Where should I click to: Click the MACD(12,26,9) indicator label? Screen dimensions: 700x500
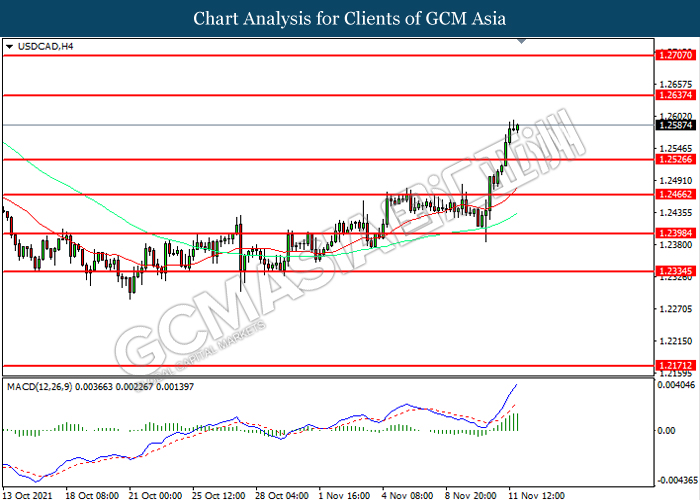[100, 387]
